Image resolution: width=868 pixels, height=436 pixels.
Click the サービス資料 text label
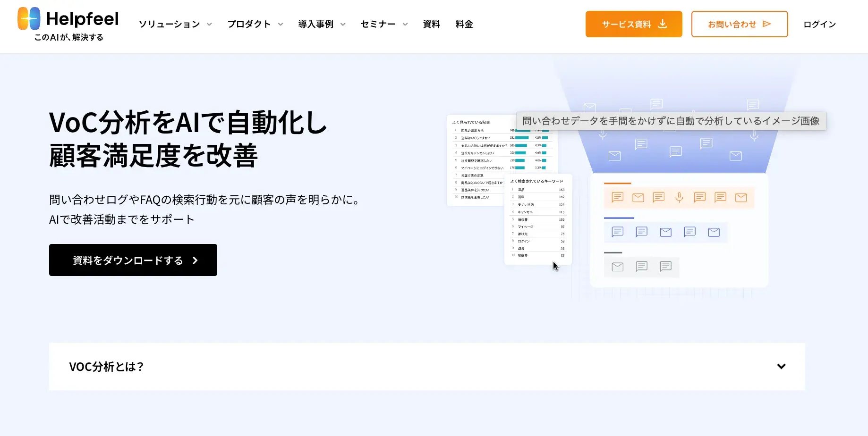(626, 24)
